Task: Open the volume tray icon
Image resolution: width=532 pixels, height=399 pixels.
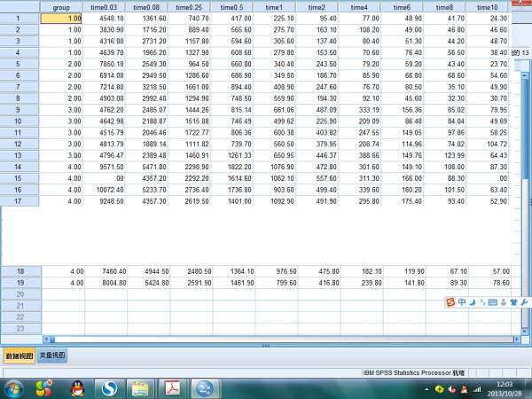Action: pyautogui.click(x=451, y=389)
